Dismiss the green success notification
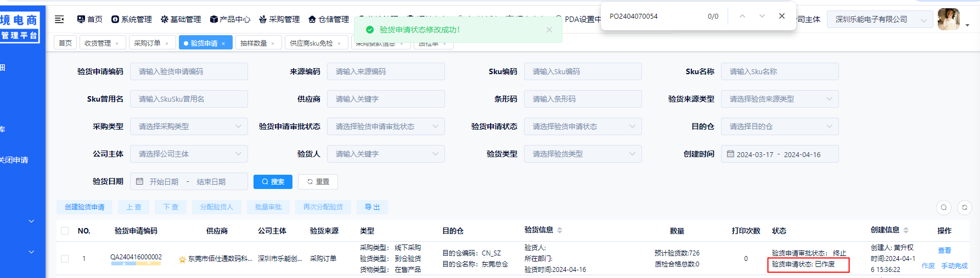 tap(549, 30)
